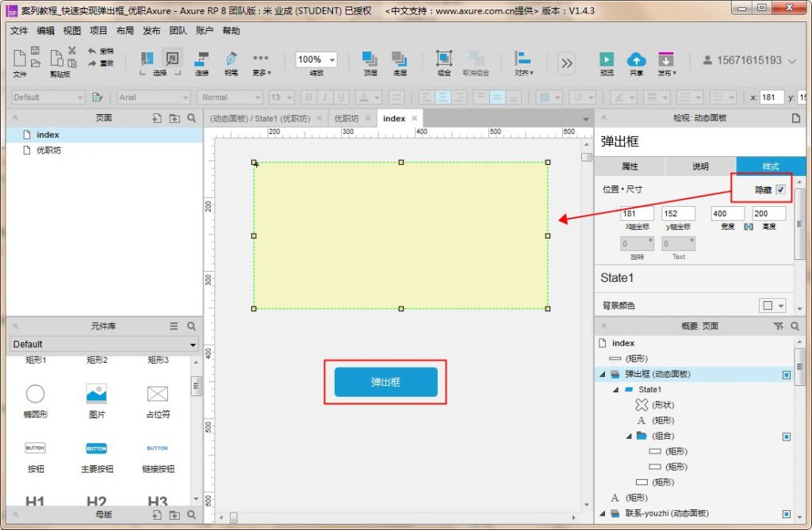Image resolution: width=812 pixels, height=530 pixels.
Task: Select the Pen (钢笔) tool
Action: (x=231, y=60)
